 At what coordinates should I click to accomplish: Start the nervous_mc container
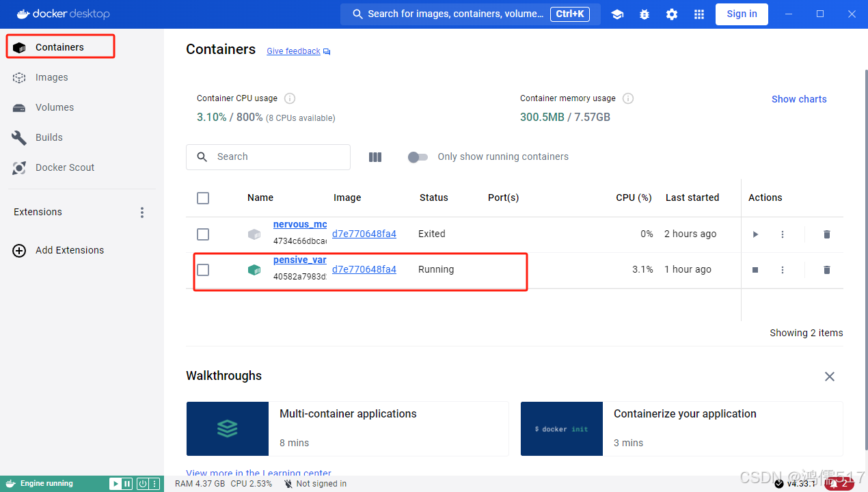[x=755, y=234]
